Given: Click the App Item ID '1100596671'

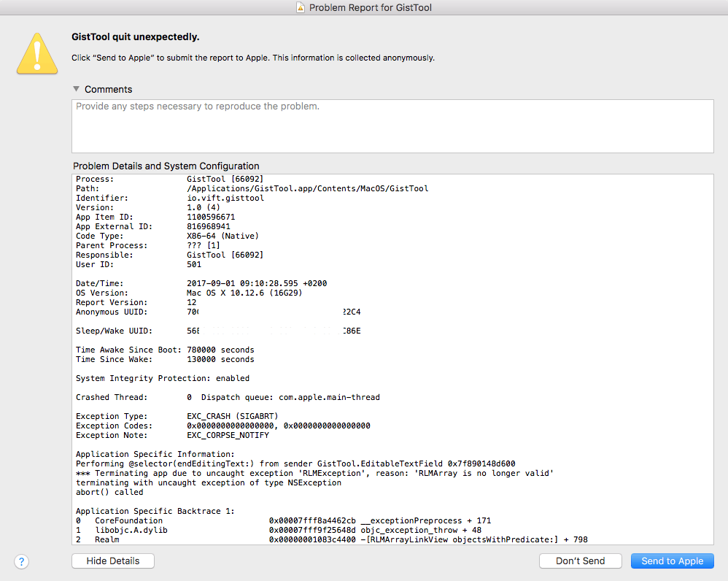Looking at the screenshot, I should [x=211, y=217].
